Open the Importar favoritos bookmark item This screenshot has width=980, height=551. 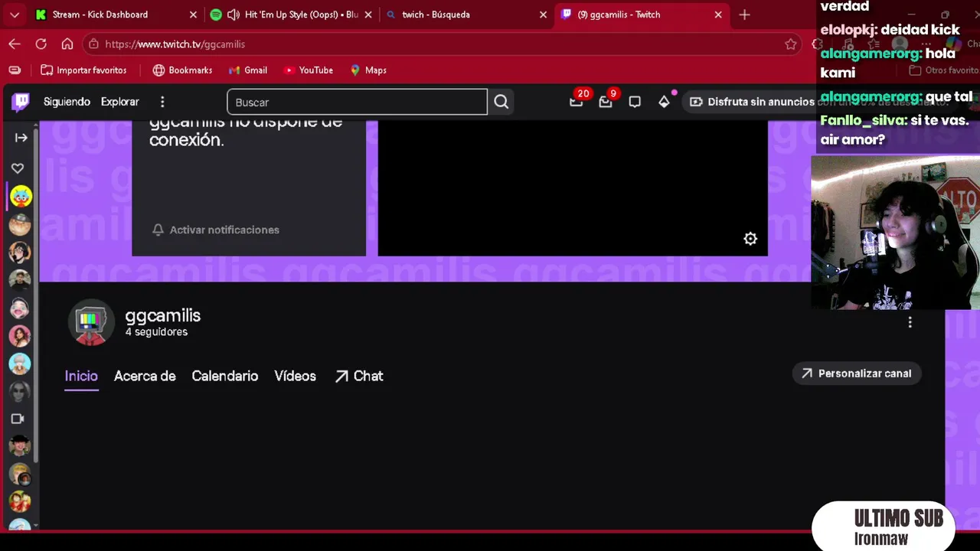click(x=83, y=70)
